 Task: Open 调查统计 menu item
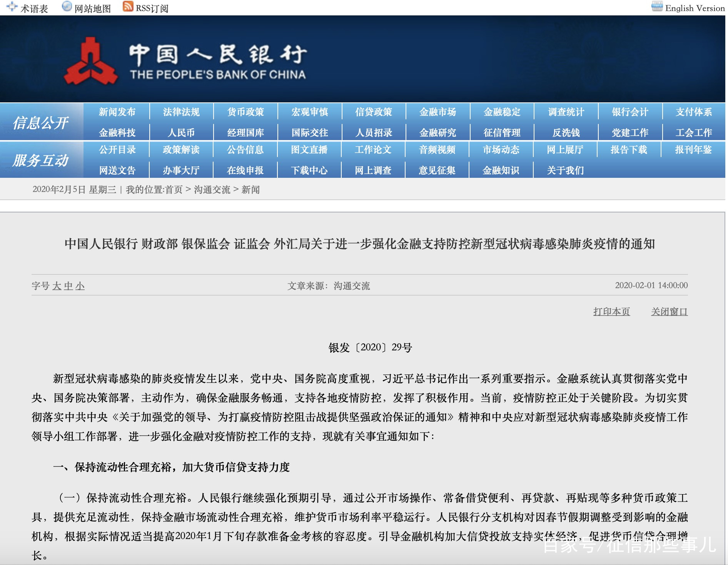[x=566, y=112]
